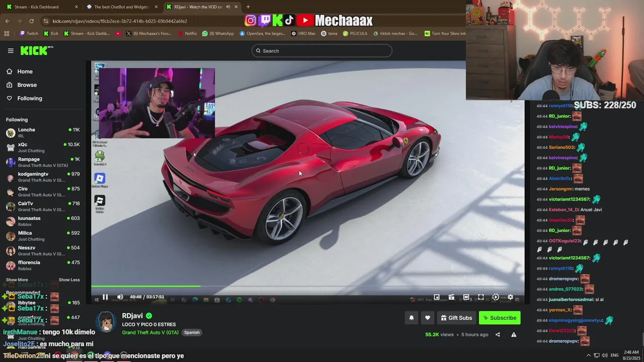Click the green KICK logo
Image resolution: width=644 pixels, height=362 pixels.
[36, 50]
